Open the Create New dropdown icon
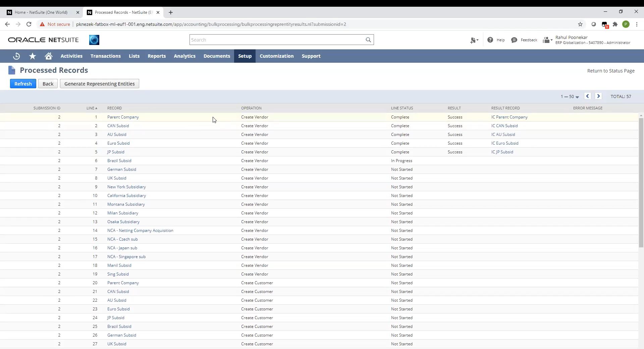The width and height of the screenshot is (644, 349). click(x=474, y=40)
